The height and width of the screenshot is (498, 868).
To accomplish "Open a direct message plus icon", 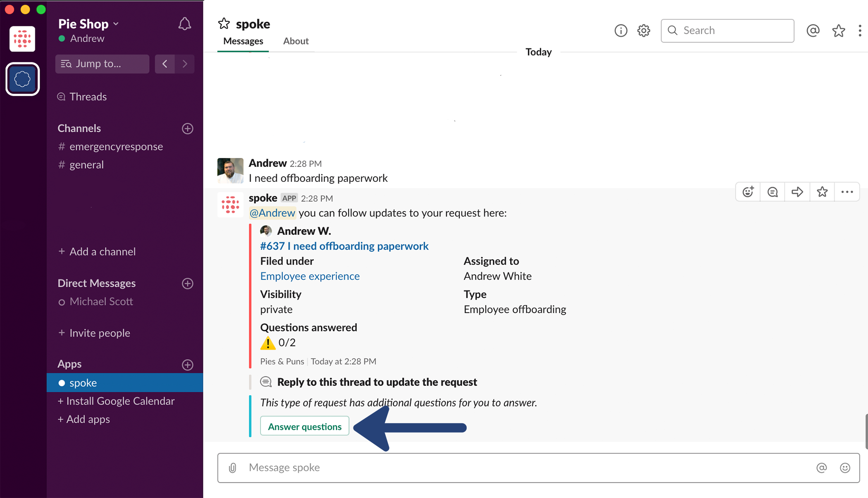I will tap(188, 284).
